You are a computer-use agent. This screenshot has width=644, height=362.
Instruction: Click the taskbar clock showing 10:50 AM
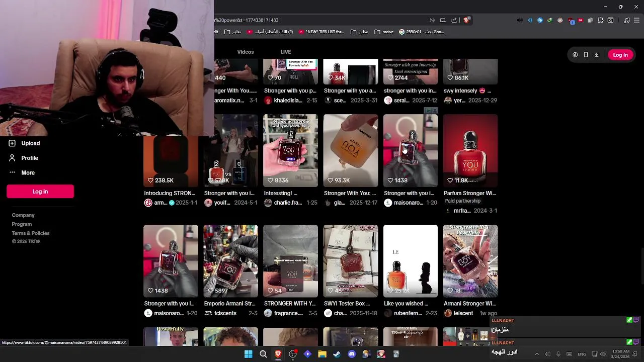(x=621, y=354)
